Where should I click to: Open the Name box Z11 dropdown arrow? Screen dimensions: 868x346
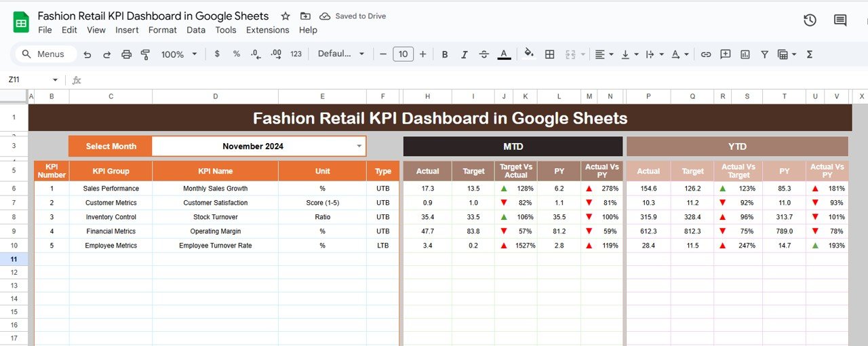pos(55,80)
